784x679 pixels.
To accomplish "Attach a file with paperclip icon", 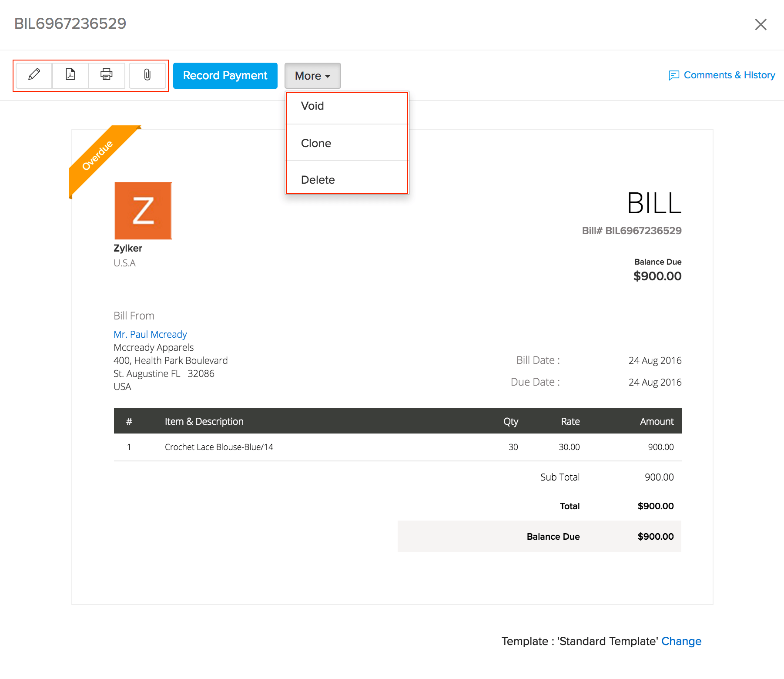I will point(147,75).
